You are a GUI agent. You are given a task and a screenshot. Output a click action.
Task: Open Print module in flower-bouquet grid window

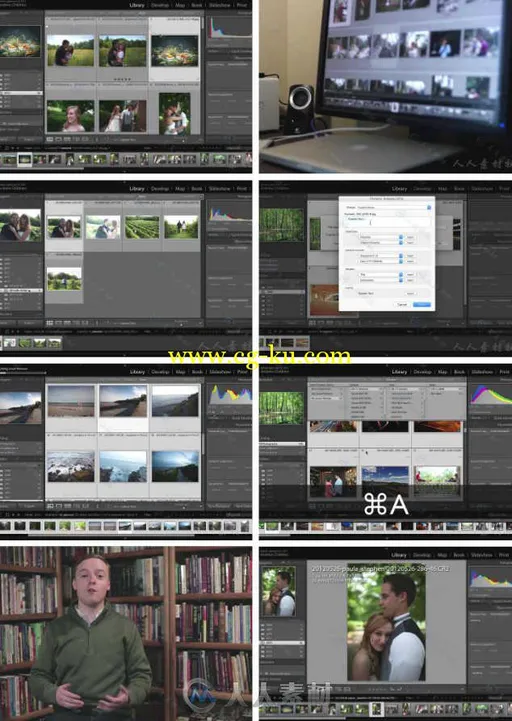(242, 5)
